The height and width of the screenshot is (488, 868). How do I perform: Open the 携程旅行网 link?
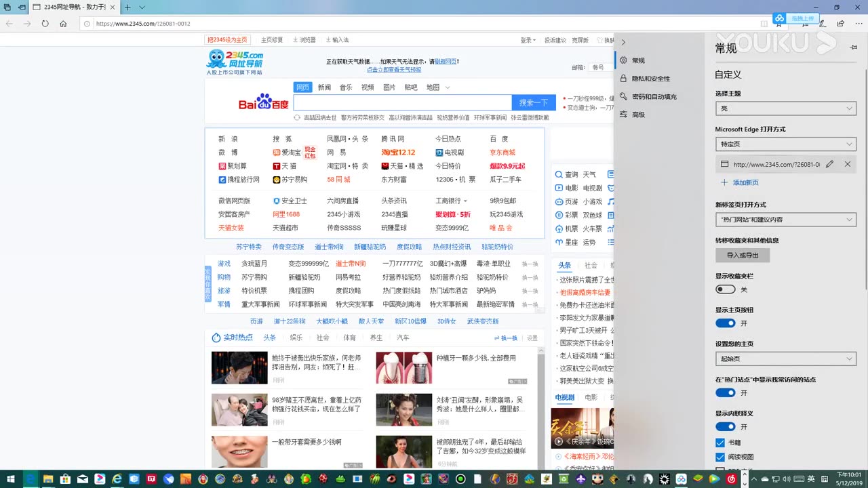[x=239, y=180]
